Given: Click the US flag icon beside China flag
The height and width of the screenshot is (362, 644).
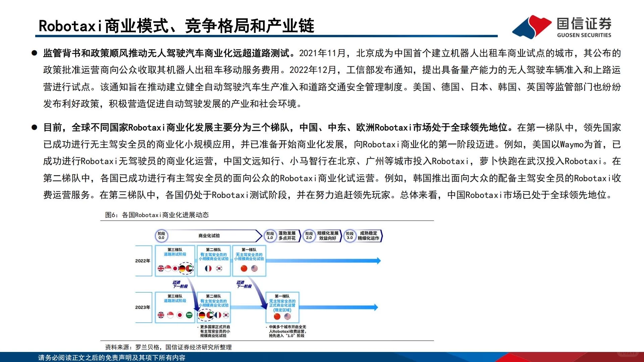Looking at the screenshot, I should [254, 269].
